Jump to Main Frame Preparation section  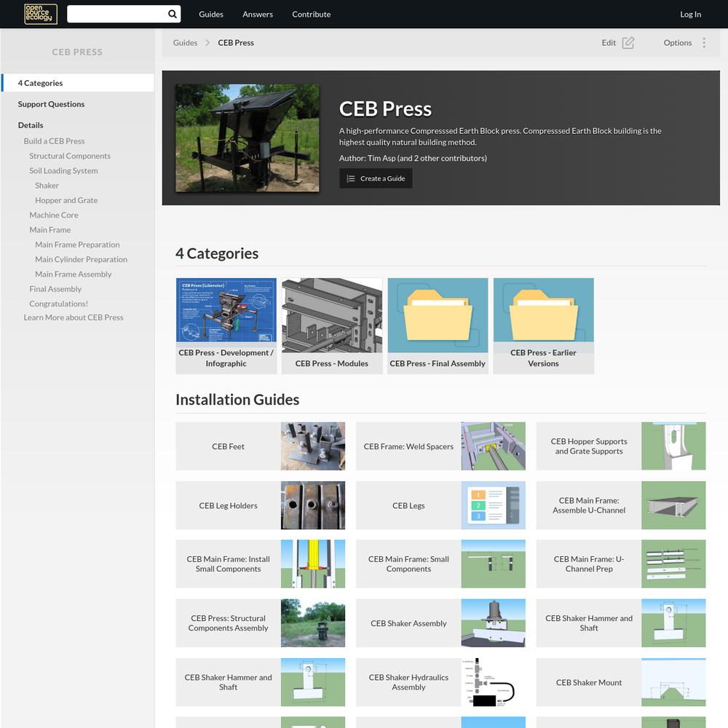pyautogui.click(x=78, y=245)
